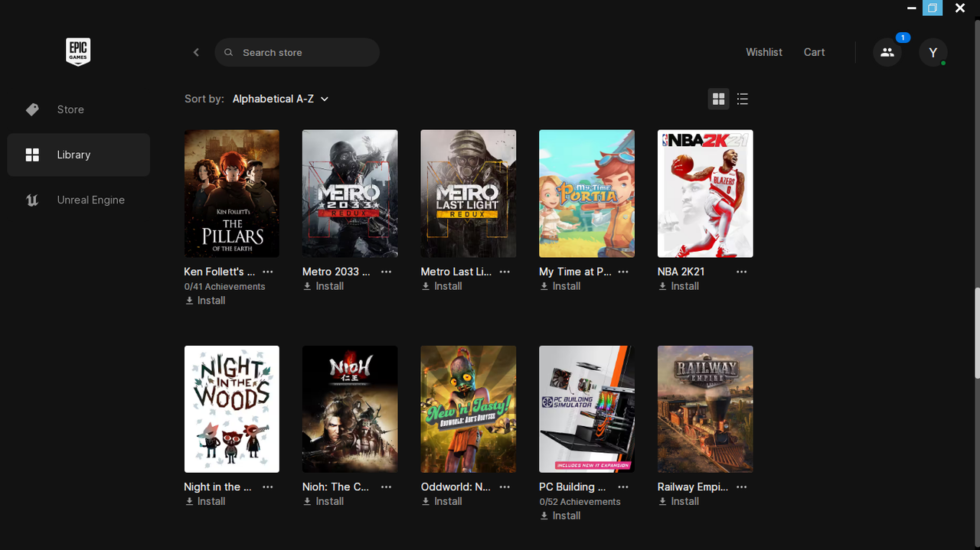Open options menu for Railway Empire
This screenshot has height=550, width=980.
coord(742,487)
